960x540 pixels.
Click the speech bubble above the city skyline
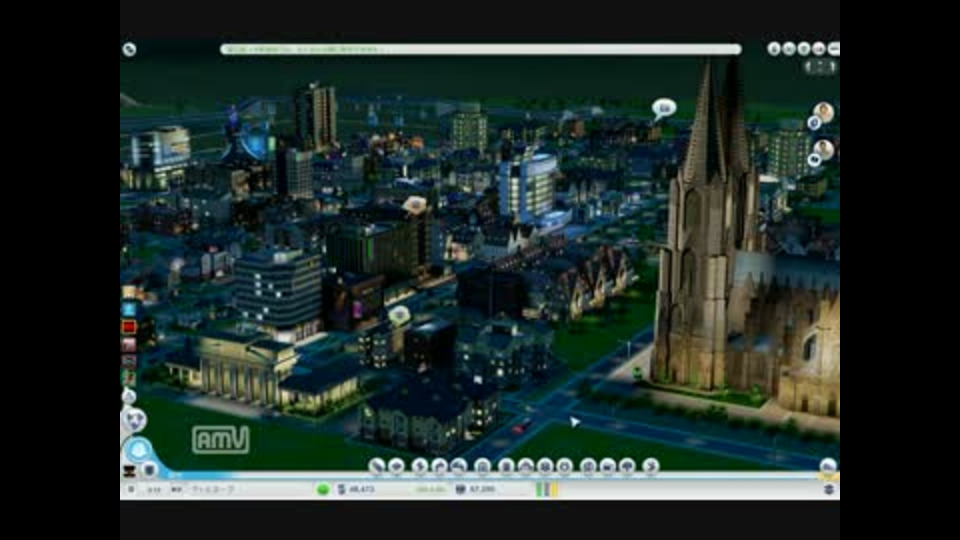click(664, 109)
